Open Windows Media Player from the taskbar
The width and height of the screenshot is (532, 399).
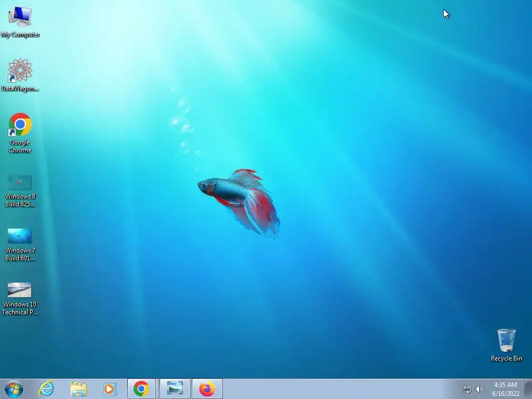point(110,389)
